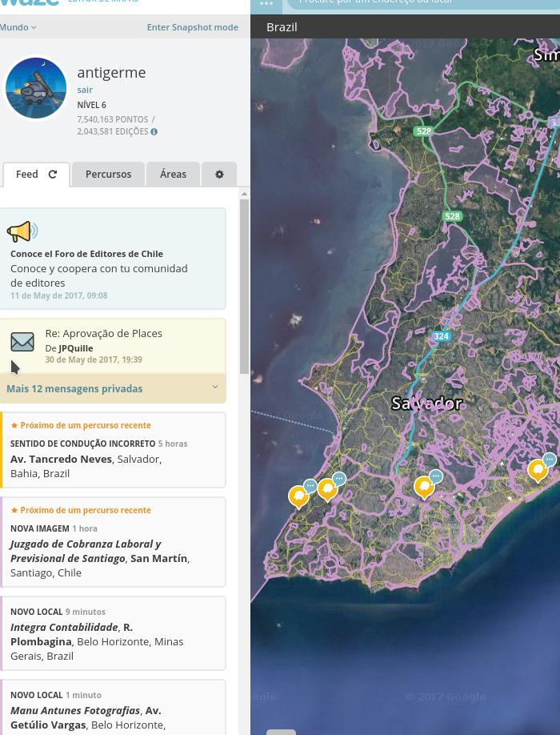Screen dimensions: 560x735
Task: Switch to the Áreas tab
Action: (x=173, y=175)
